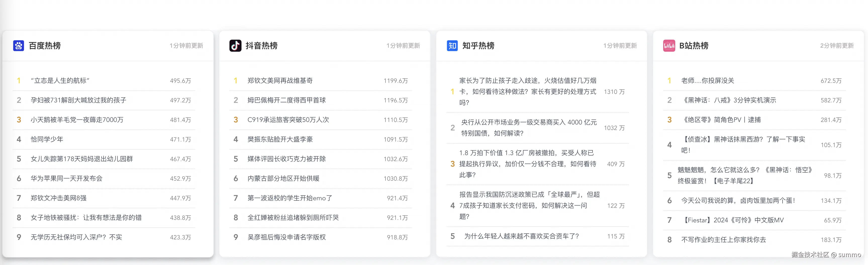
Task: Open Bilibili video 老师....你投屏没关
Action: [708, 81]
